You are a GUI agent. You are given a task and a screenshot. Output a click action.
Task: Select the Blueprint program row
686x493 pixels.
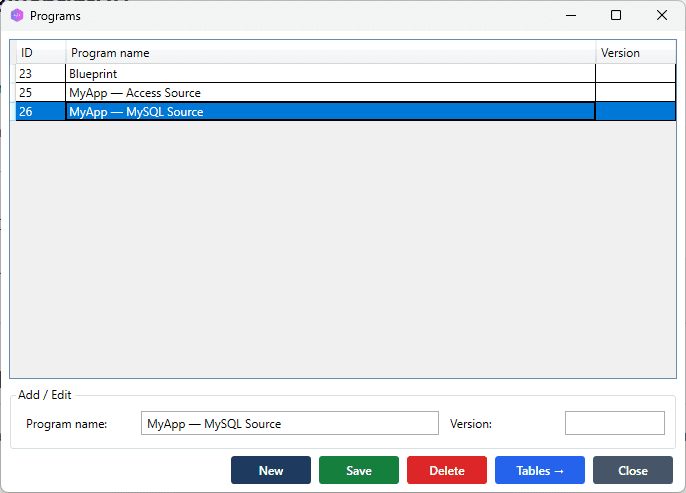point(346,73)
